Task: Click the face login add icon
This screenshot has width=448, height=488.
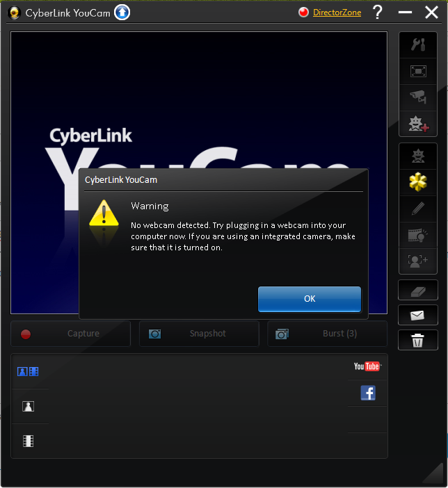Action: 418,261
